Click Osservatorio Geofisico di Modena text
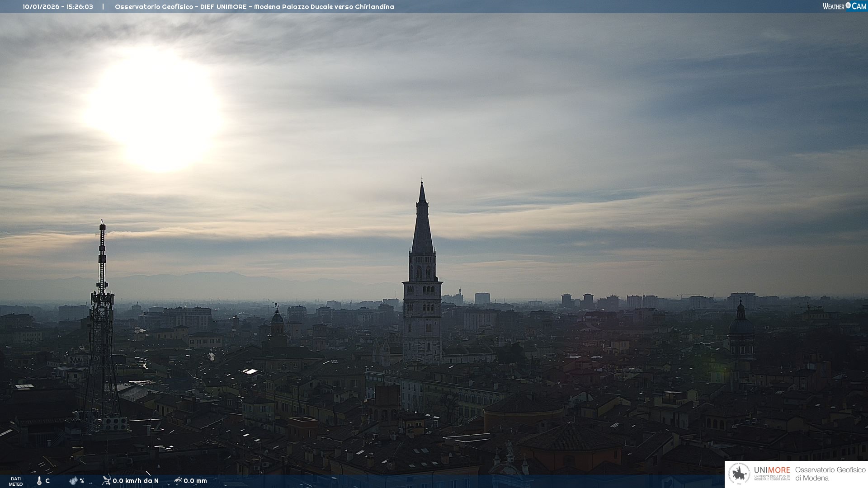868x488 pixels. tap(830, 474)
